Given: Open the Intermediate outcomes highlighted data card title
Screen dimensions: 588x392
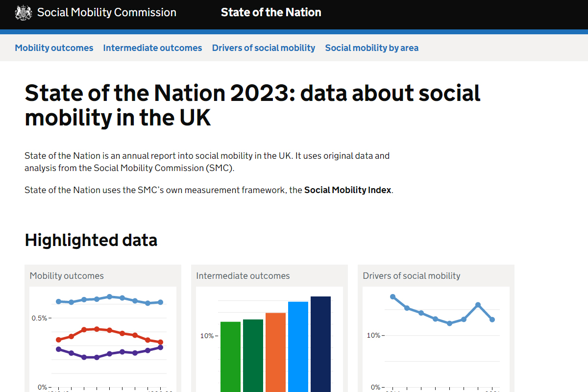Looking at the screenshot, I should pyautogui.click(x=243, y=276).
